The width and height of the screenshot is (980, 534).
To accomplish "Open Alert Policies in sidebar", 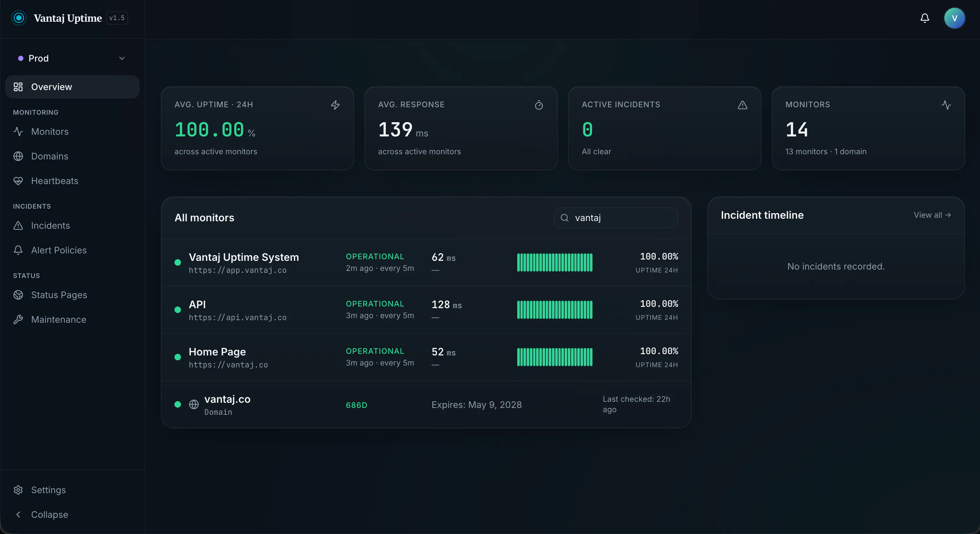I will click(72, 250).
